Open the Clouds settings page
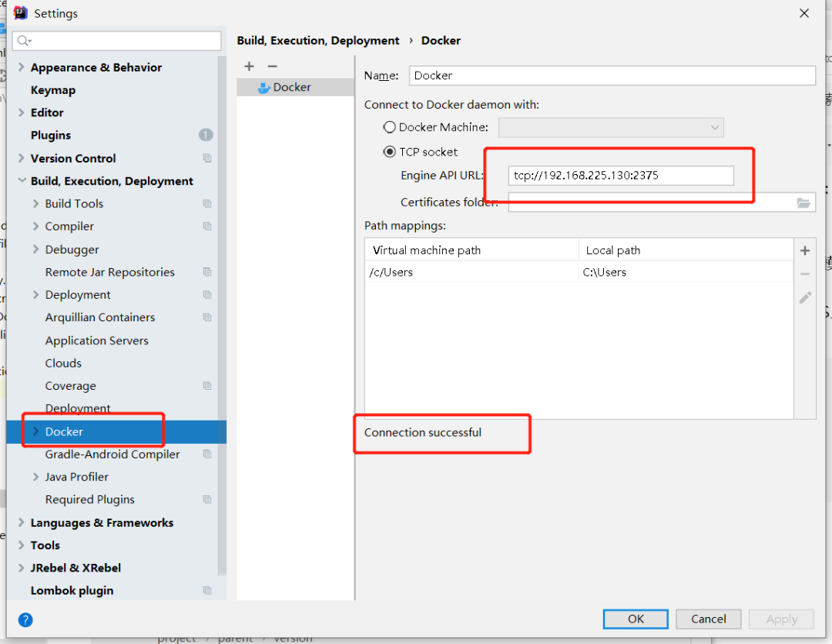Screen dimensions: 832x644 point(63,364)
